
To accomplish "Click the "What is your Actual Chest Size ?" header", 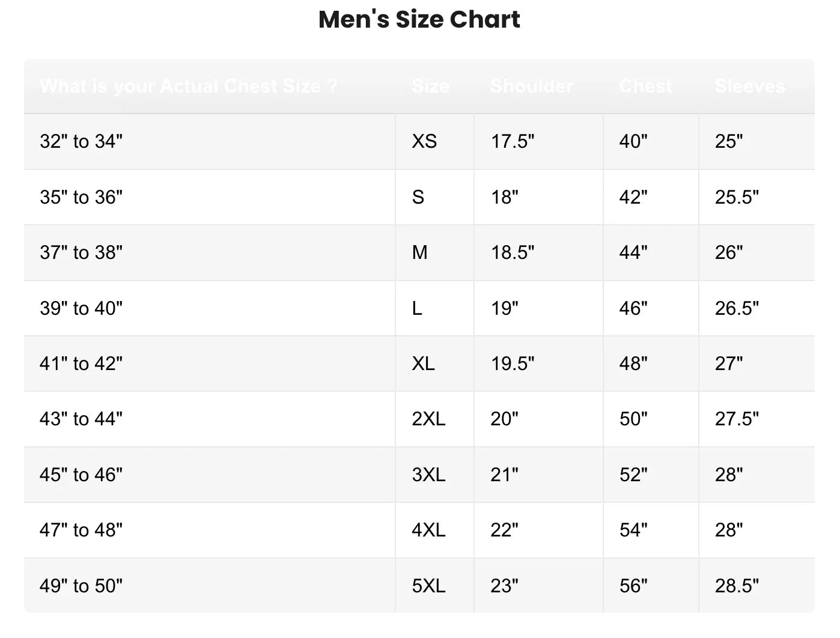I will click(189, 87).
